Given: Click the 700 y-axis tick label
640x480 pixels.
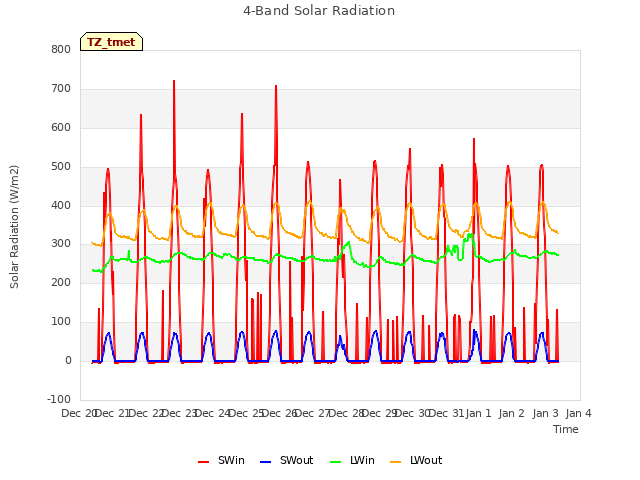Looking at the screenshot, I should tap(61, 89).
